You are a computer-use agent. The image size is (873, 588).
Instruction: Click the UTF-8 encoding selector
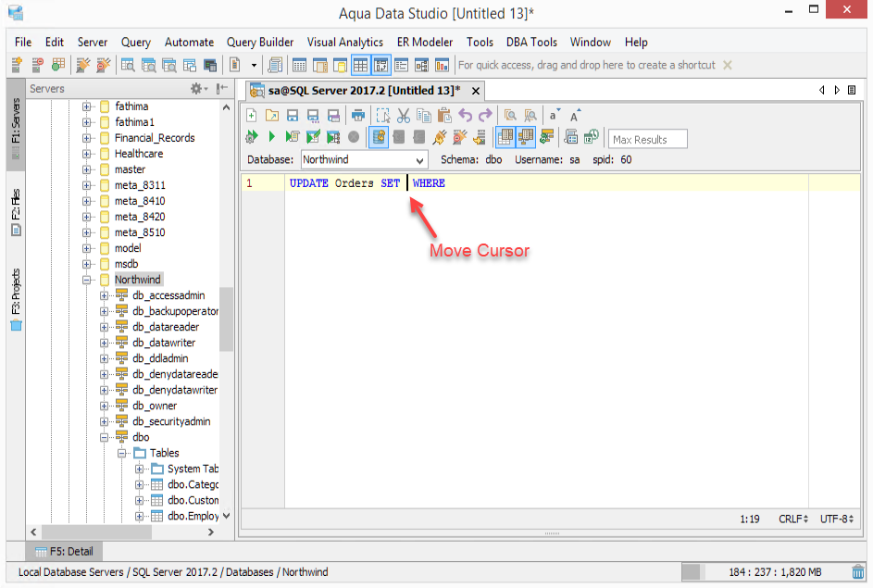[x=836, y=519]
